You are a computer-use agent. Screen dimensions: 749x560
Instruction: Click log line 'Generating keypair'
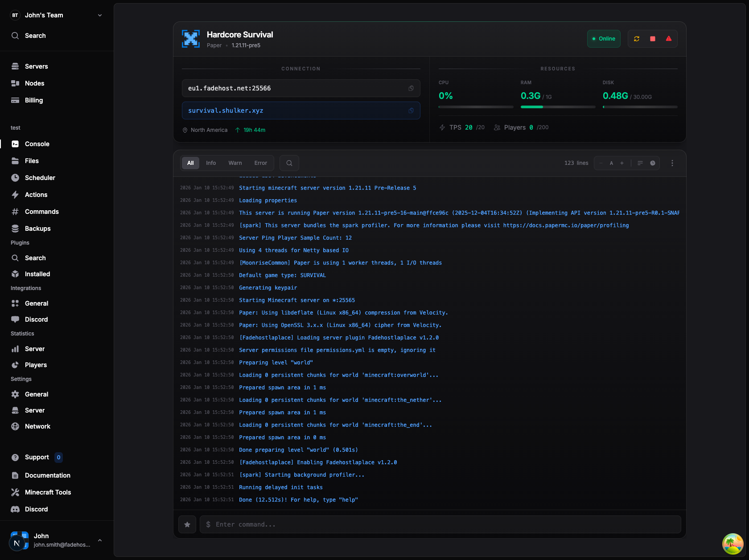[x=268, y=288]
